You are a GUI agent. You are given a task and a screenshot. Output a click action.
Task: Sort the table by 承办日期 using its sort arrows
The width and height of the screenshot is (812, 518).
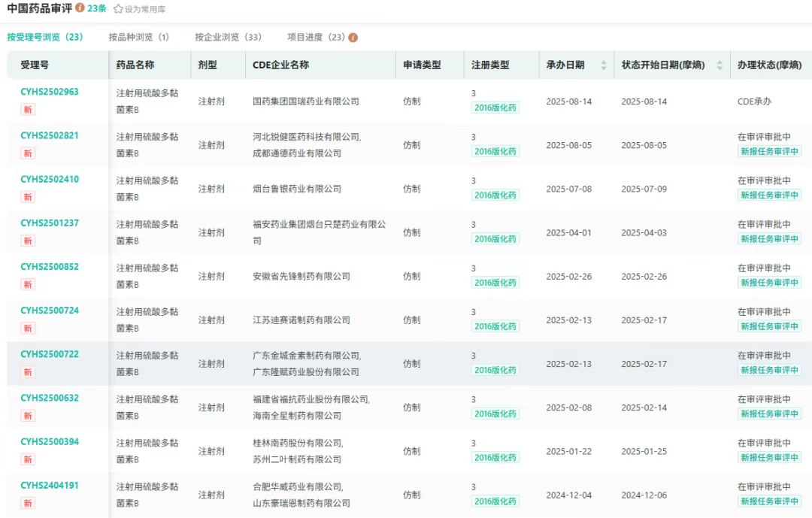(x=603, y=65)
